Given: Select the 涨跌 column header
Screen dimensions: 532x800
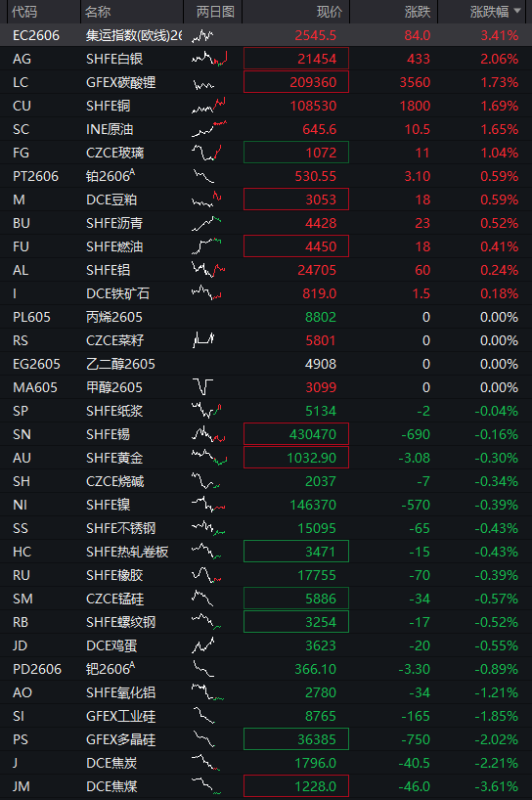Looking at the screenshot, I should pos(418,11).
